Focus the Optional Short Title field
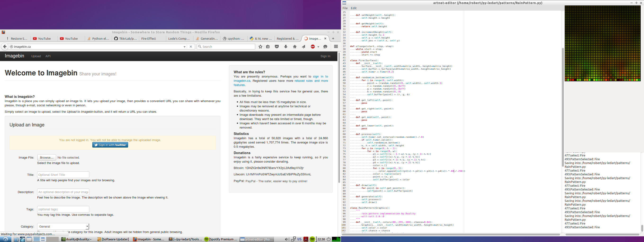 [63, 175]
